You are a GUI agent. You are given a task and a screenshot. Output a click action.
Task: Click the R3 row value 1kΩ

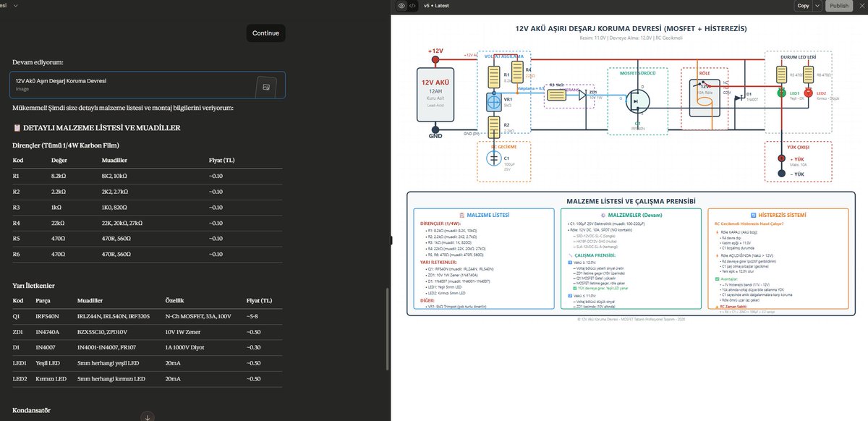57,208
